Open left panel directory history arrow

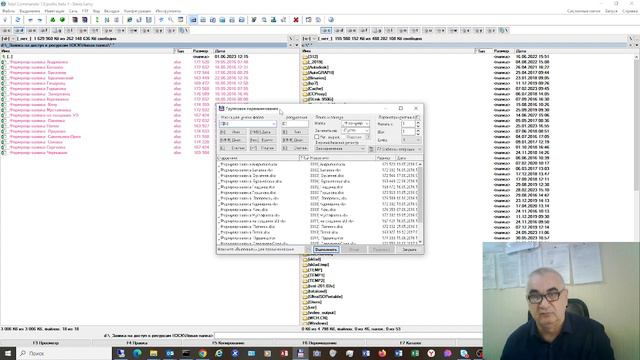297,45
